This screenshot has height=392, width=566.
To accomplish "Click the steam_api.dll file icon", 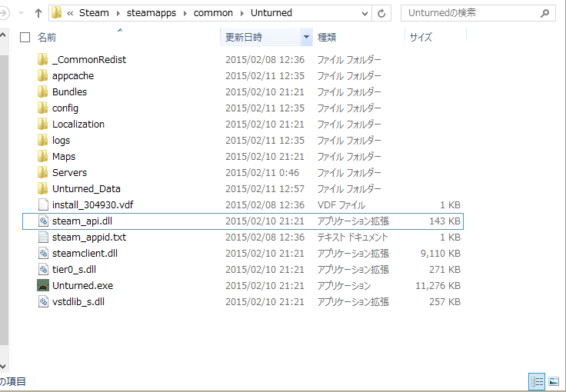I will click(x=43, y=221).
